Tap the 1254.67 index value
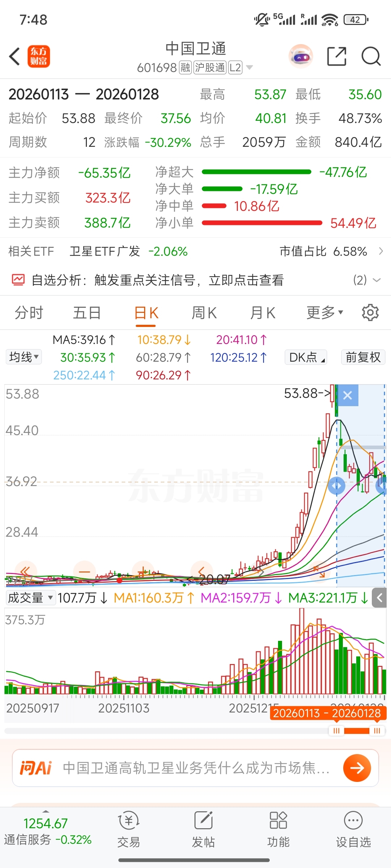 46,824
